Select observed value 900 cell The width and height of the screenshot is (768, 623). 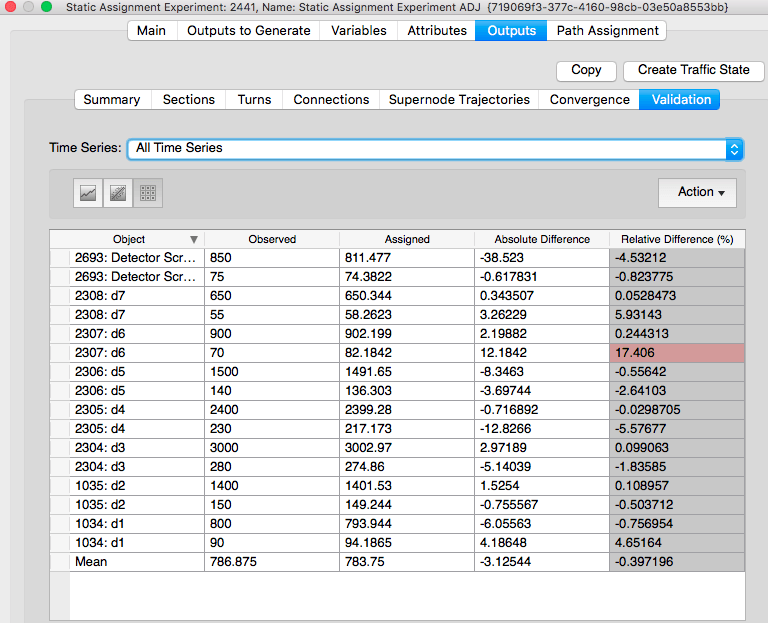[272, 334]
